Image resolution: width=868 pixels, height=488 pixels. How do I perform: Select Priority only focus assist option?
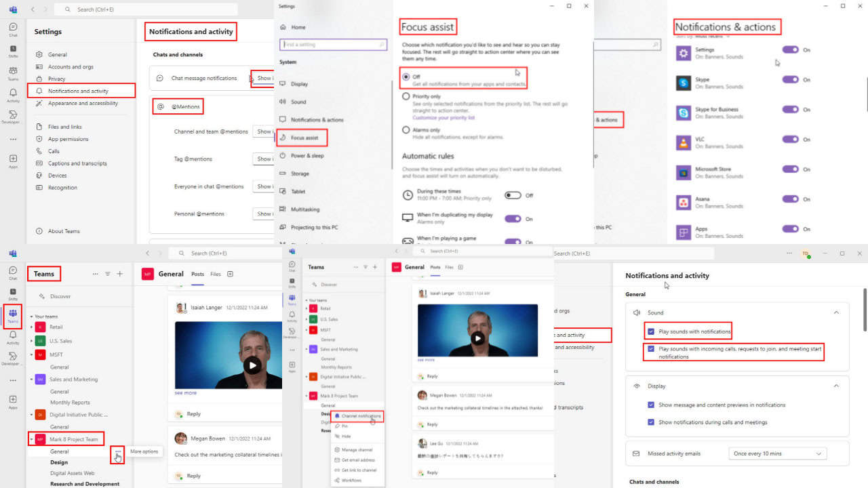point(406,96)
